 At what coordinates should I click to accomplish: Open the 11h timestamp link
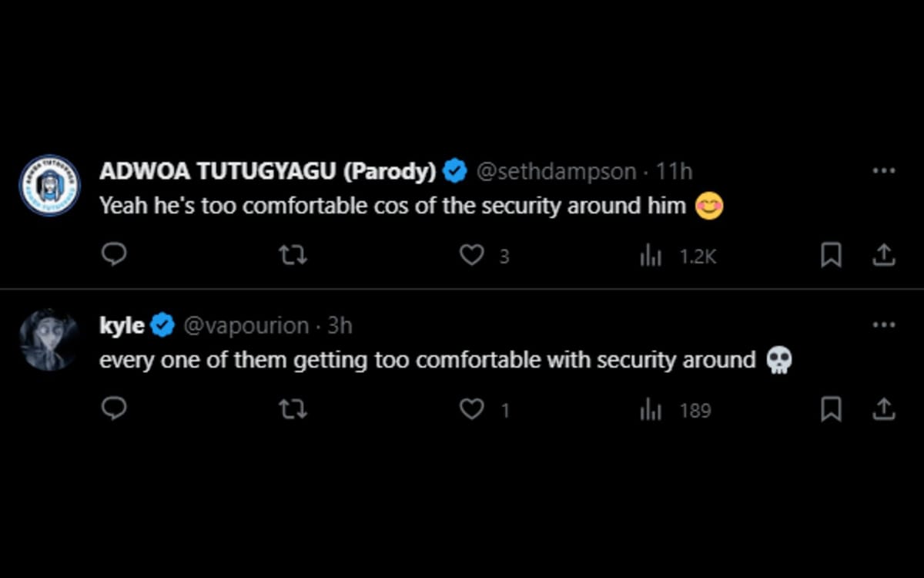coord(674,171)
